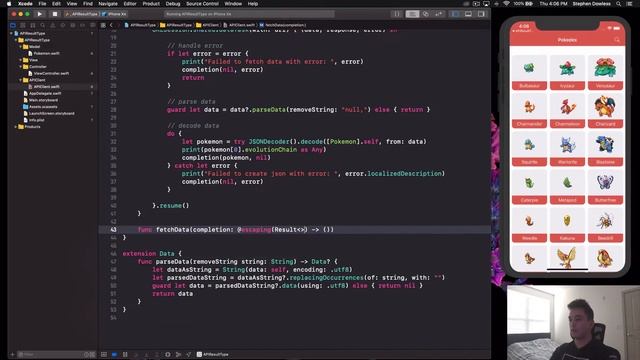Click the Stop button in Xcode toolbar

(55, 14)
